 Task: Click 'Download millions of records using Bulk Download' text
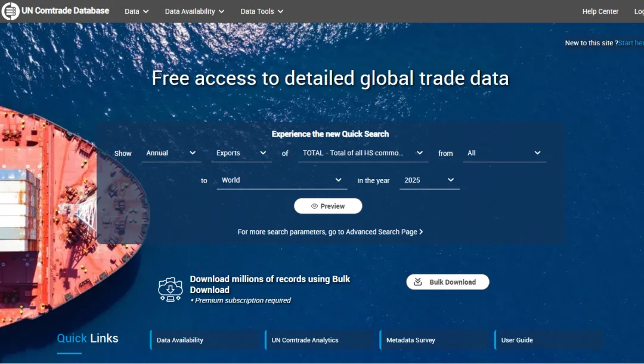[270, 284]
